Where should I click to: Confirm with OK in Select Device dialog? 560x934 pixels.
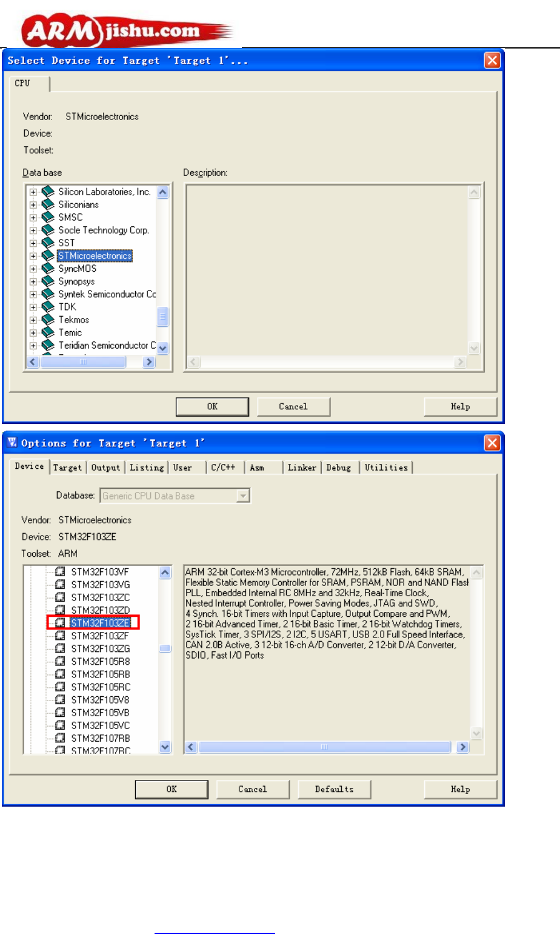click(212, 406)
